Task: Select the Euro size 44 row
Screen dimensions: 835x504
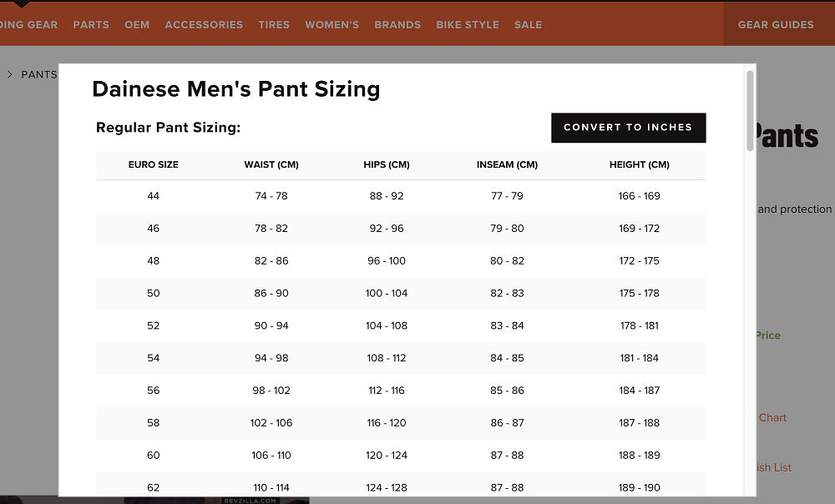Action: (401, 196)
